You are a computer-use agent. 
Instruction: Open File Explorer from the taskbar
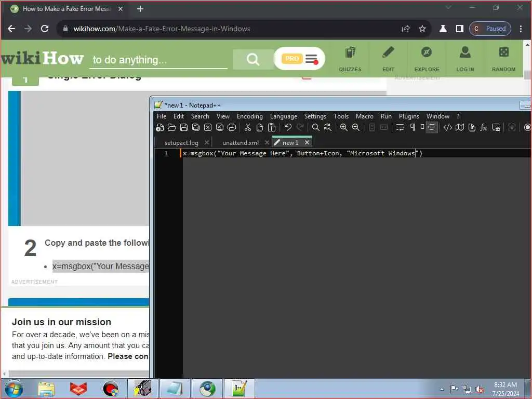click(x=46, y=389)
